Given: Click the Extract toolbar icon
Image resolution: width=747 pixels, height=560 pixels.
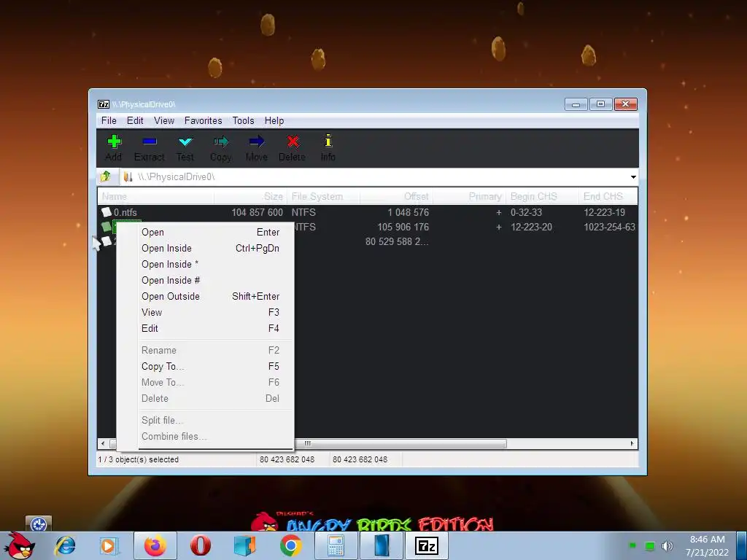Looking at the screenshot, I should [x=149, y=147].
